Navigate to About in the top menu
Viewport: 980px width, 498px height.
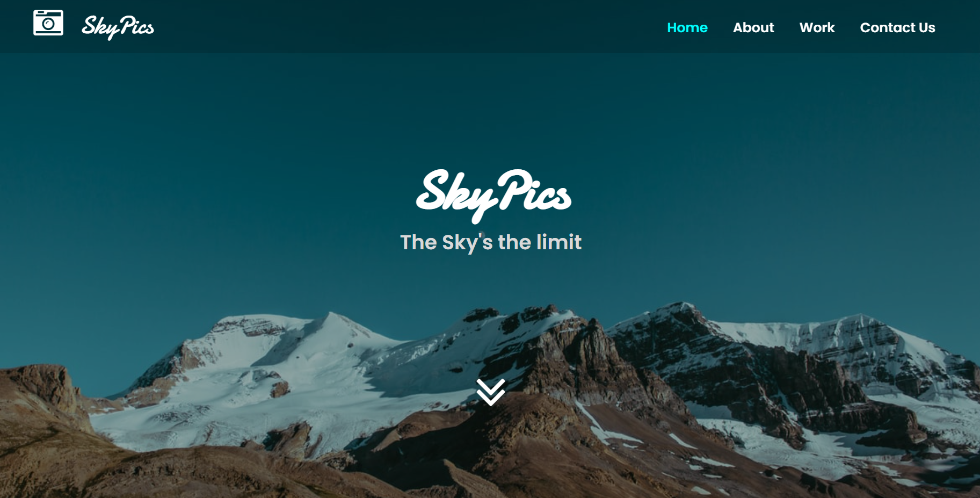(x=753, y=27)
